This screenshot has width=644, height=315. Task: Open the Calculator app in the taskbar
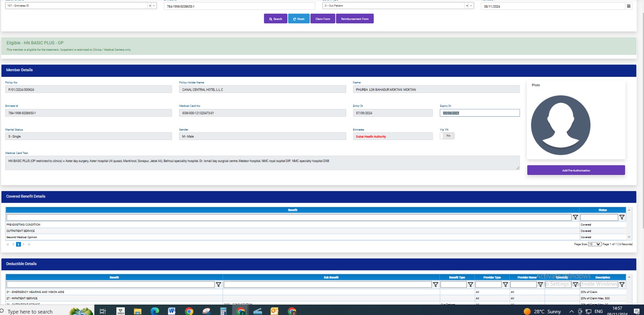(223, 311)
